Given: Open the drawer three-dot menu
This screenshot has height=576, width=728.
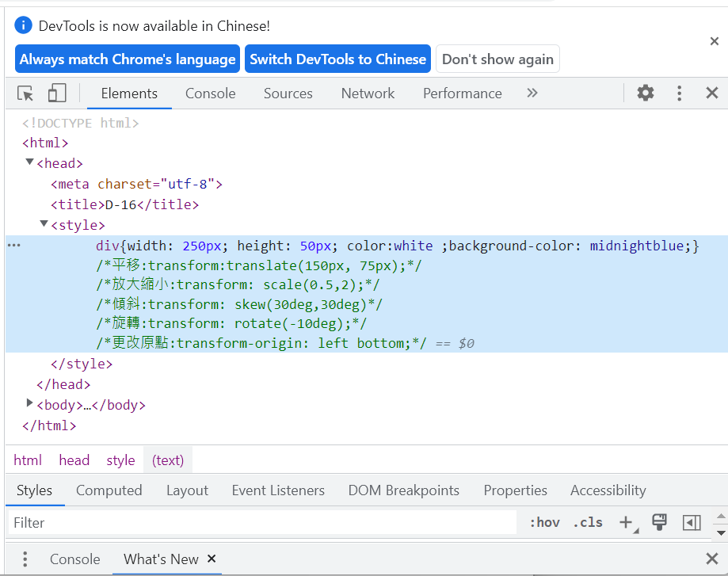Looking at the screenshot, I should (x=25, y=559).
